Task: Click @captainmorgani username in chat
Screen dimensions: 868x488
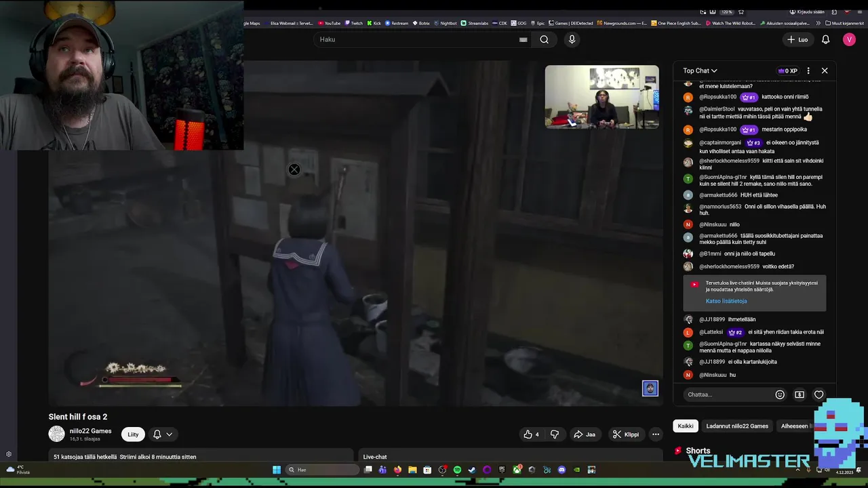Action: (x=720, y=143)
